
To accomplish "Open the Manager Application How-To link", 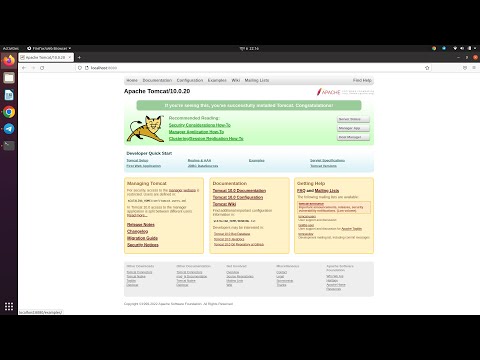I will [x=196, y=132].
